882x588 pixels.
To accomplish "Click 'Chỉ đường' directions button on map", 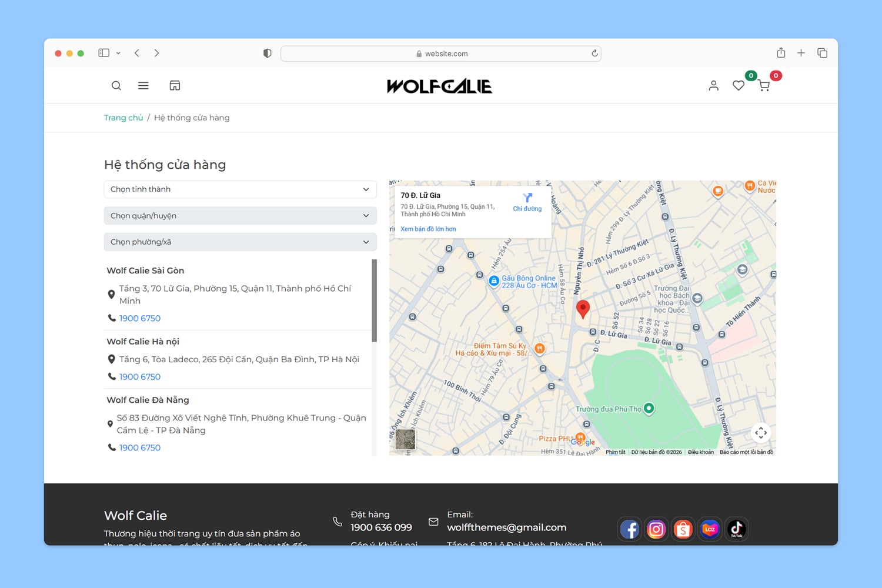I will tap(527, 202).
